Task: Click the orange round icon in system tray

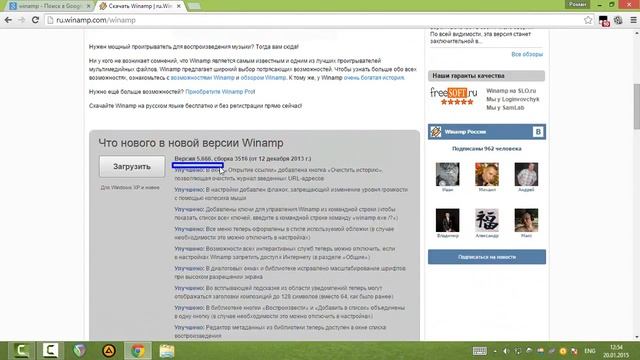Action: click(563, 351)
